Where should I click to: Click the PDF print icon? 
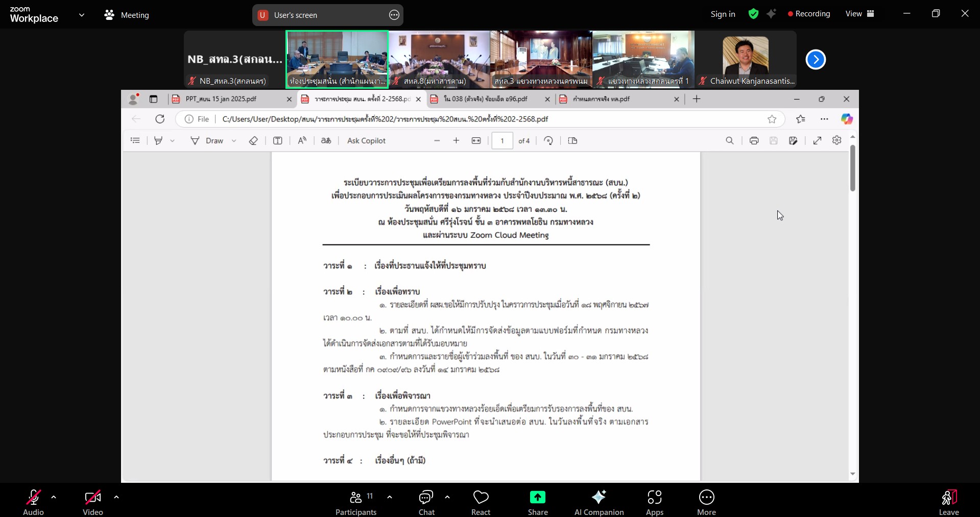point(754,141)
